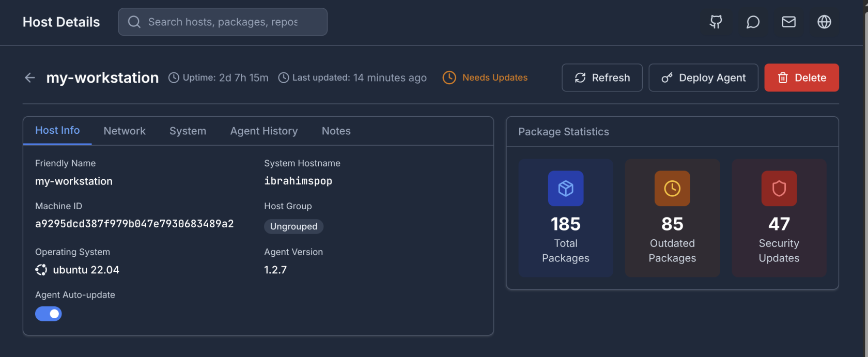
Task: Click the Ubuntu logo beside OS version
Action: [41, 270]
